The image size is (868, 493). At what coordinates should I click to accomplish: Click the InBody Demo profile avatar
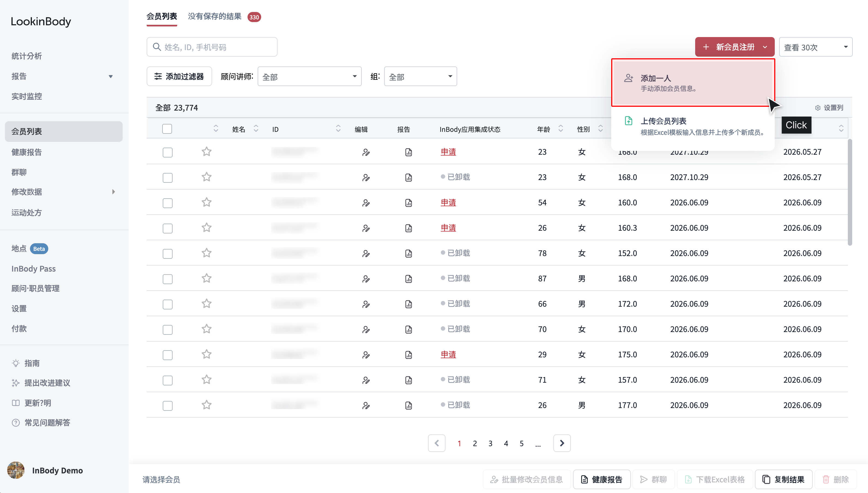click(16, 470)
